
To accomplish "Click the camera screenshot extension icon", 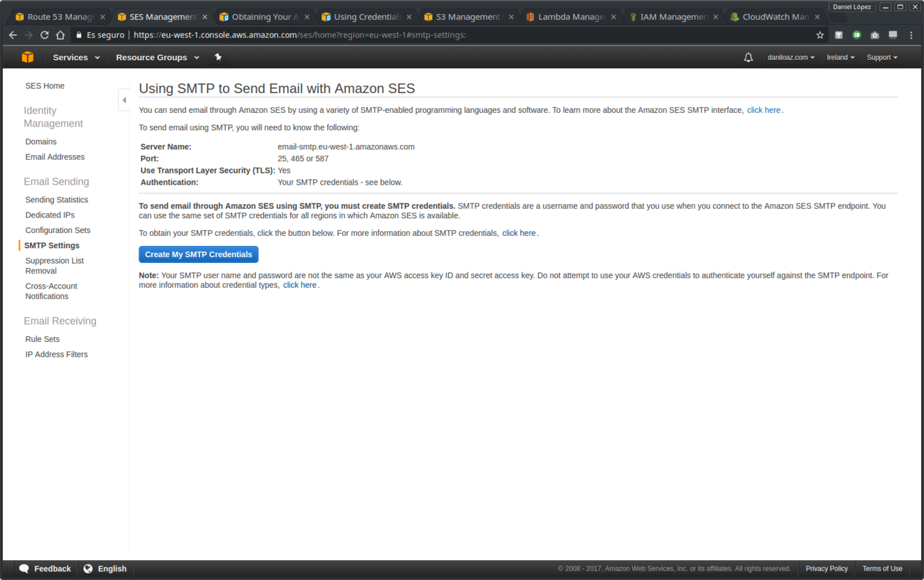I will [x=874, y=34].
